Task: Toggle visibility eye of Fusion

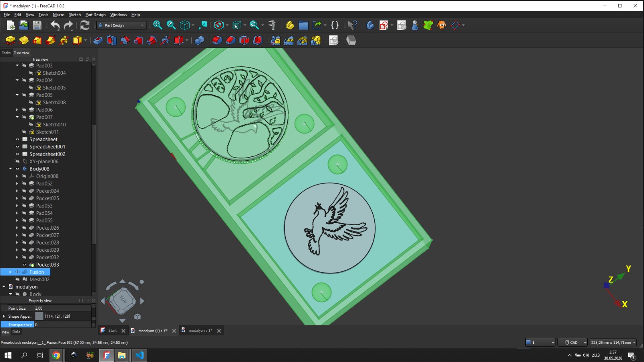Action: click(17, 272)
